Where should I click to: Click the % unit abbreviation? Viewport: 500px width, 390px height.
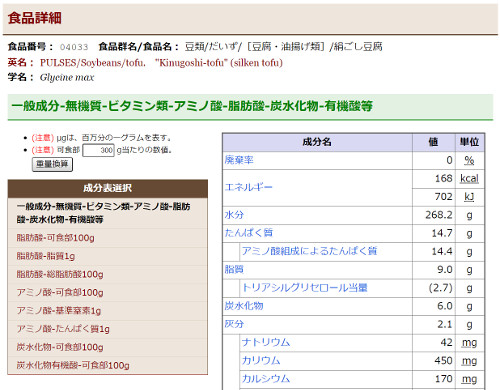point(469,160)
